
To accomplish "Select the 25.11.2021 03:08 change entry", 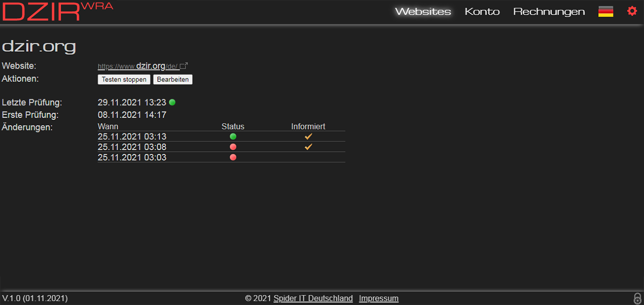I will [222, 147].
